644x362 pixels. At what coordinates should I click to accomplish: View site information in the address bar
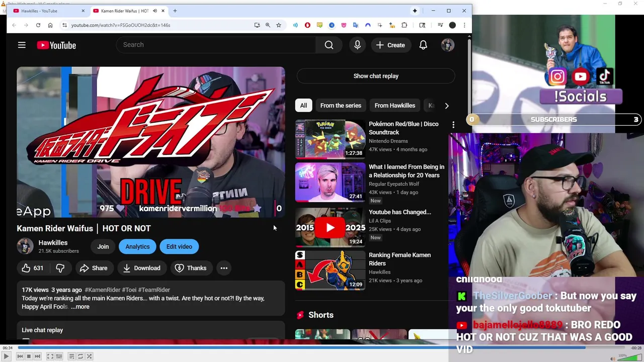coord(64,25)
